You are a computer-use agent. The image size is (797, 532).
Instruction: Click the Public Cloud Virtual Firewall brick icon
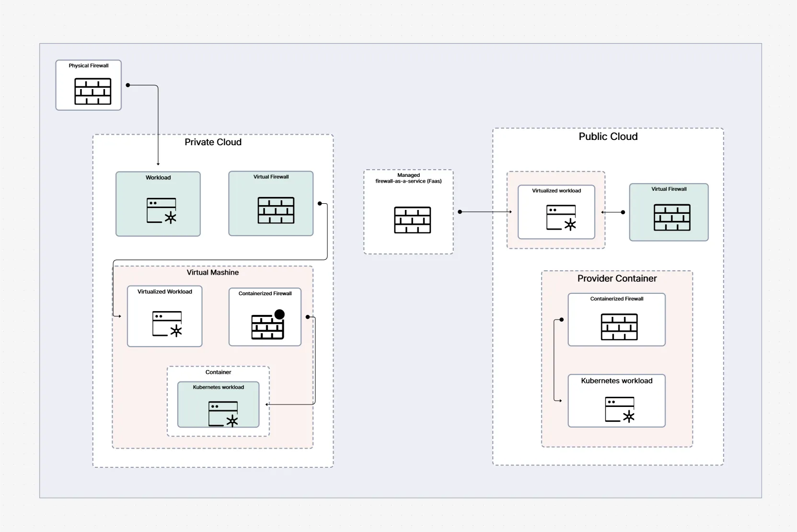(672, 217)
